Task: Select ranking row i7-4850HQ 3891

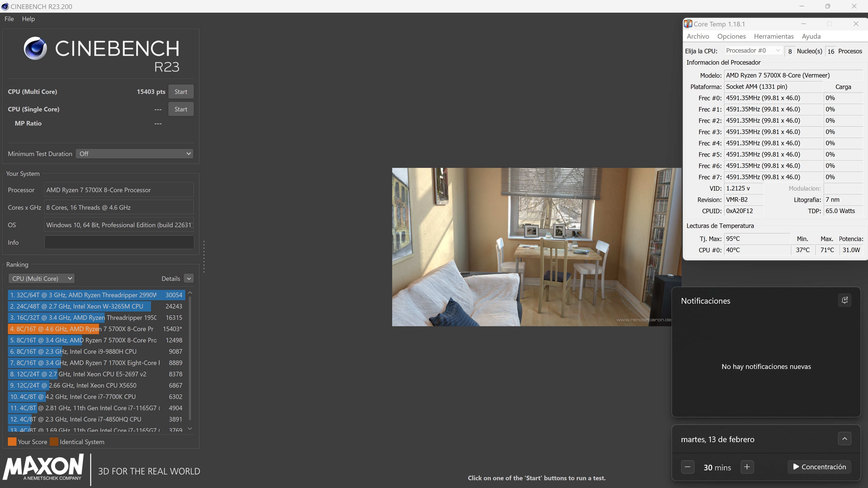Action: click(96, 419)
